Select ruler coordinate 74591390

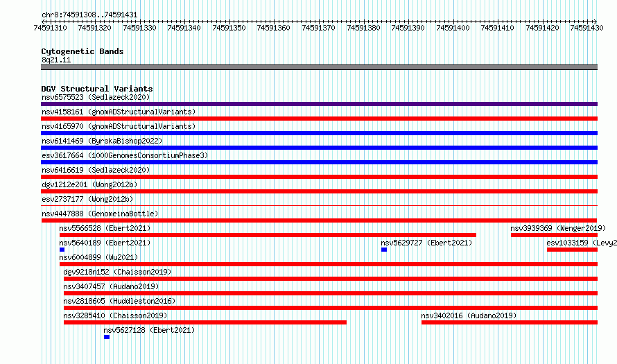[x=408, y=28]
